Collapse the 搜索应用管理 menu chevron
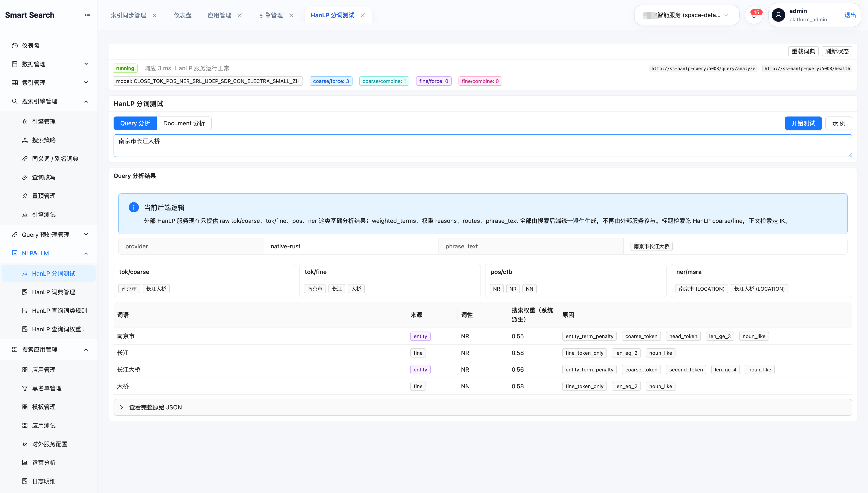The height and width of the screenshot is (493, 868). pyautogui.click(x=86, y=349)
